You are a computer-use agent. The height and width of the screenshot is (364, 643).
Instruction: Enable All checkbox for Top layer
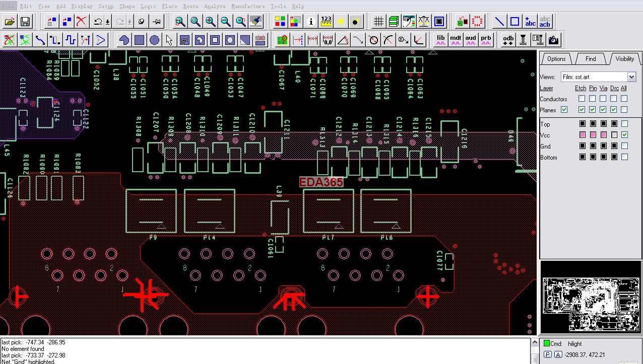(x=624, y=124)
